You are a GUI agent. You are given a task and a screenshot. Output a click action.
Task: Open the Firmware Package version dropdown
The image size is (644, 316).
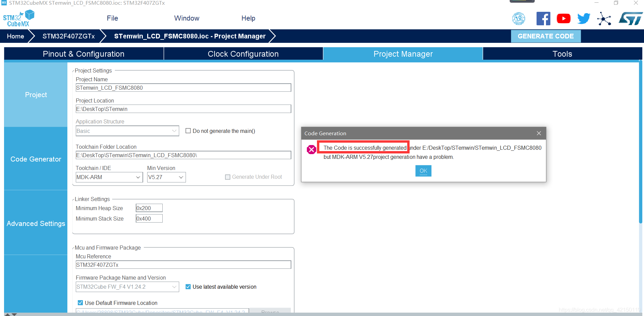click(127, 287)
